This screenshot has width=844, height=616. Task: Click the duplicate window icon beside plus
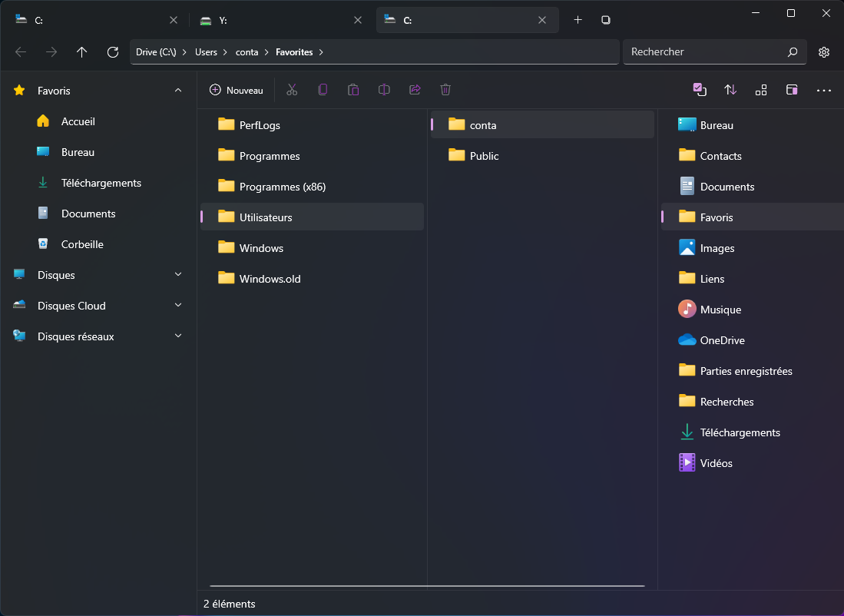click(x=606, y=20)
